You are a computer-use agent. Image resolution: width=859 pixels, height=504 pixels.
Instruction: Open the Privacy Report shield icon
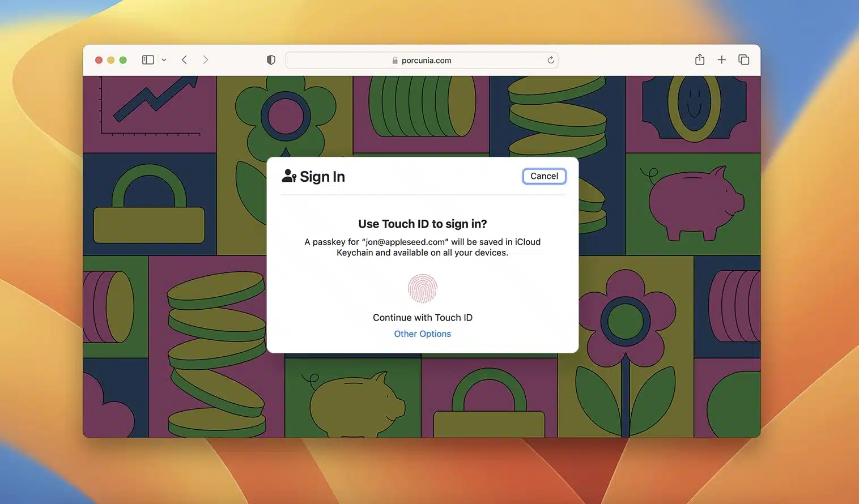(x=271, y=60)
